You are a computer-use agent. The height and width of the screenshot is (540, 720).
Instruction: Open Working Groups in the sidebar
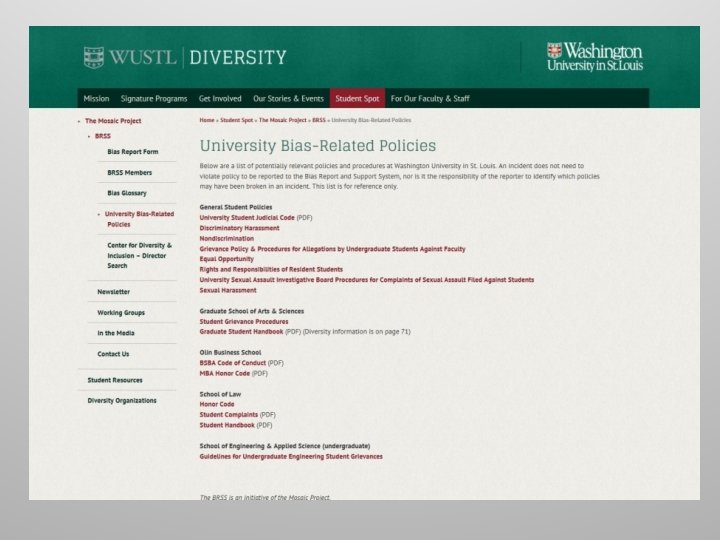pyautogui.click(x=121, y=313)
